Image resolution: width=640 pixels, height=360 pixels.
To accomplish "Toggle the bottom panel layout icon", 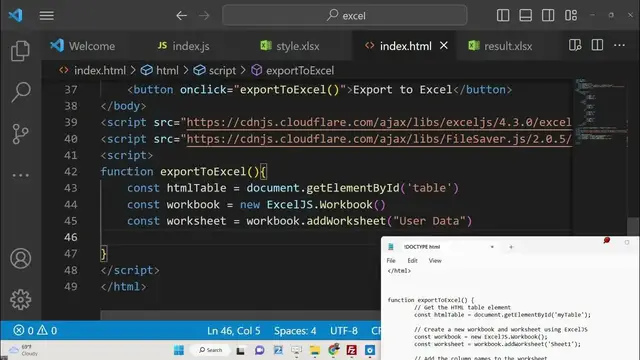I will point(525,16).
